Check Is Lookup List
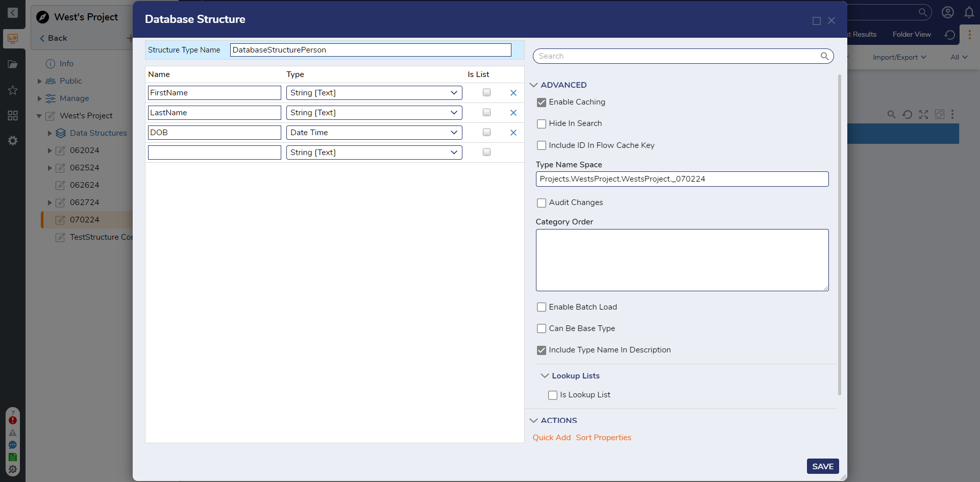 tap(553, 395)
